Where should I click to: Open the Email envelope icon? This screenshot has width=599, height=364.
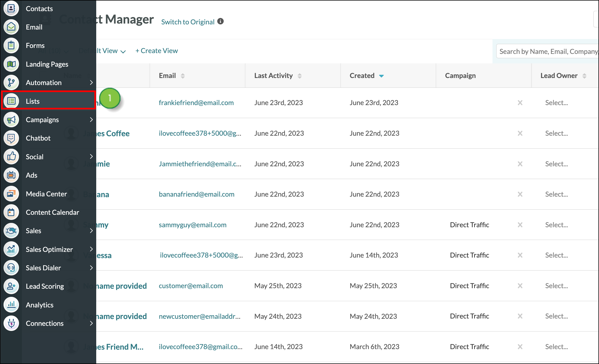(11, 27)
